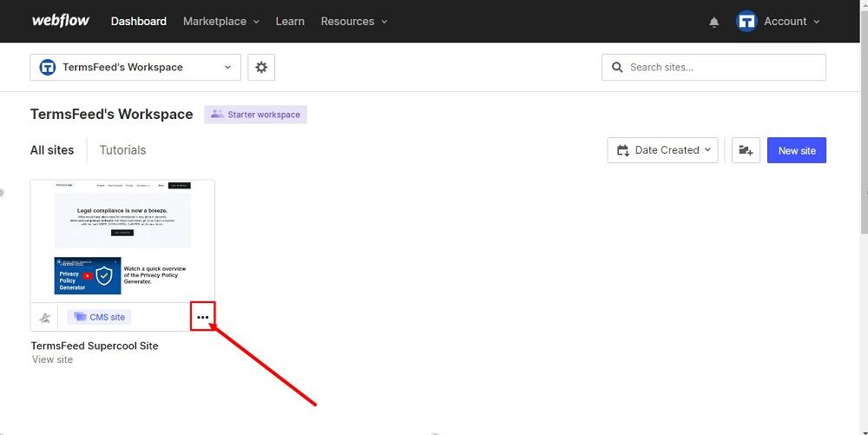Focus the Search sites field
This screenshot has width=868, height=435.
tap(713, 67)
